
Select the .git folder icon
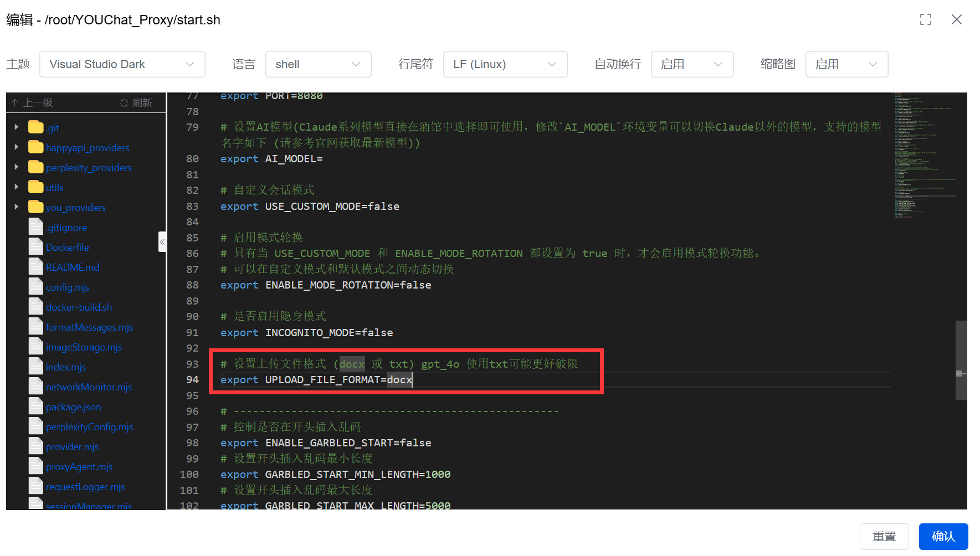coord(36,128)
